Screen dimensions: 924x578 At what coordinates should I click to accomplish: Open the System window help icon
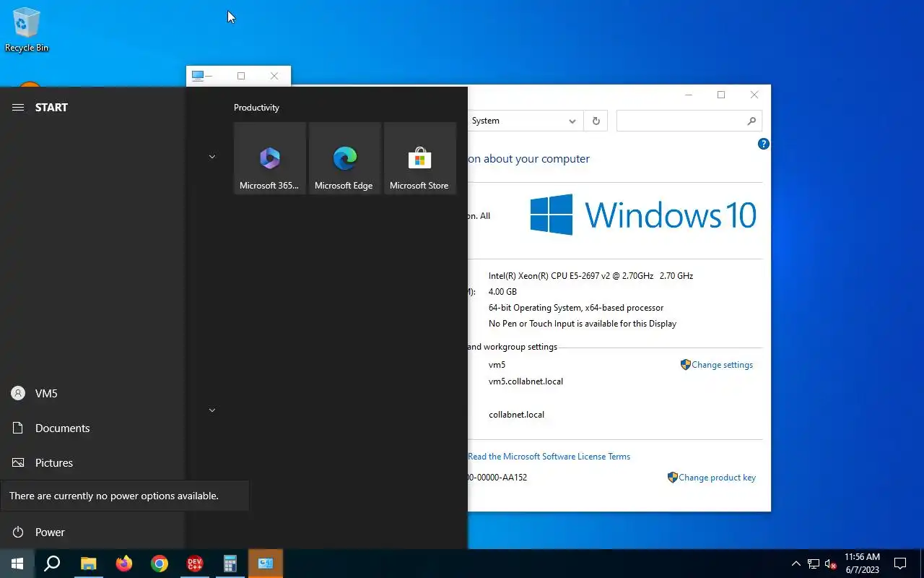[764, 144]
